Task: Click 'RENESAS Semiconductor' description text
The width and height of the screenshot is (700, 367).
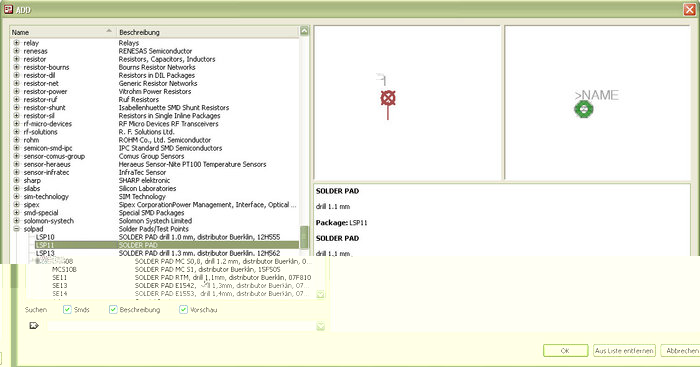Action: pyautogui.click(x=155, y=51)
